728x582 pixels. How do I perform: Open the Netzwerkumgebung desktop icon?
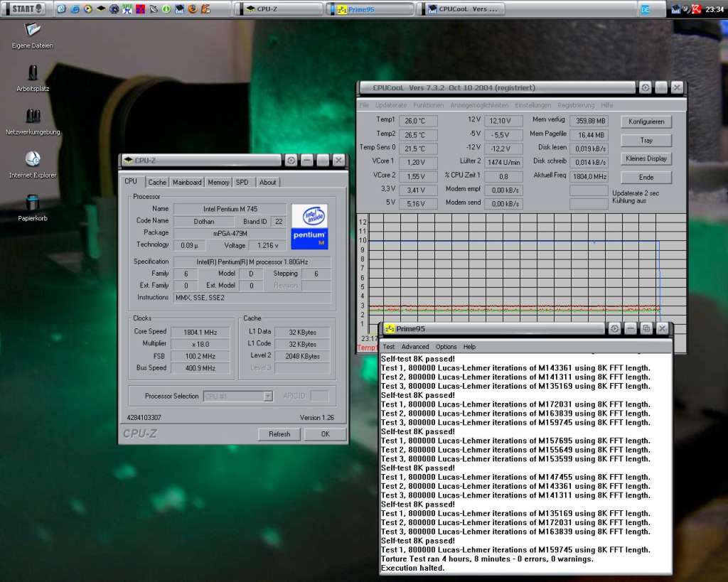click(x=33, y=122)
